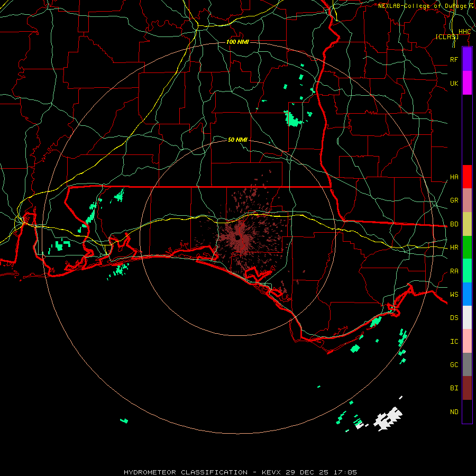The image size is (476, 476).
Task: Select the IC pink legend swatch
Action: [x=467, y=341]
